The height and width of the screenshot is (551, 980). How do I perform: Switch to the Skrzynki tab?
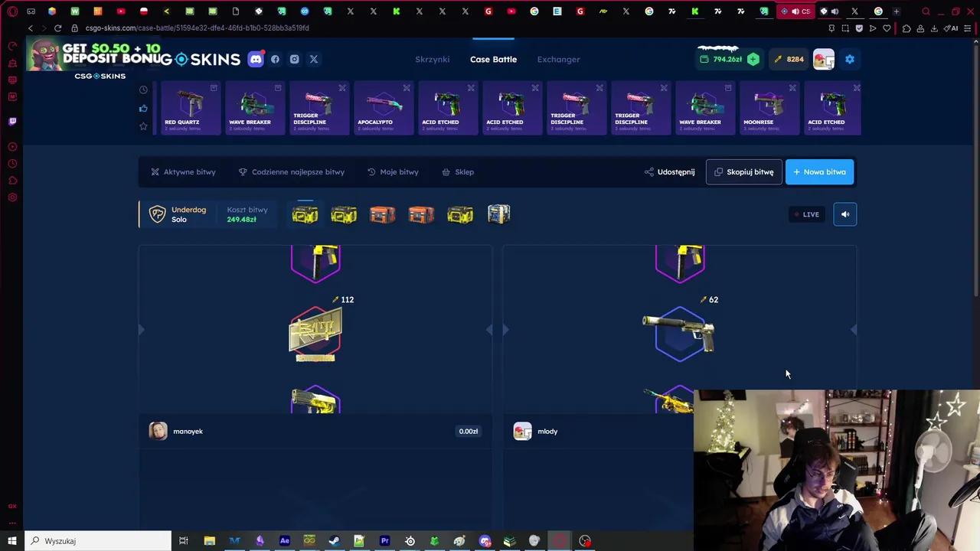click(432, 59)
